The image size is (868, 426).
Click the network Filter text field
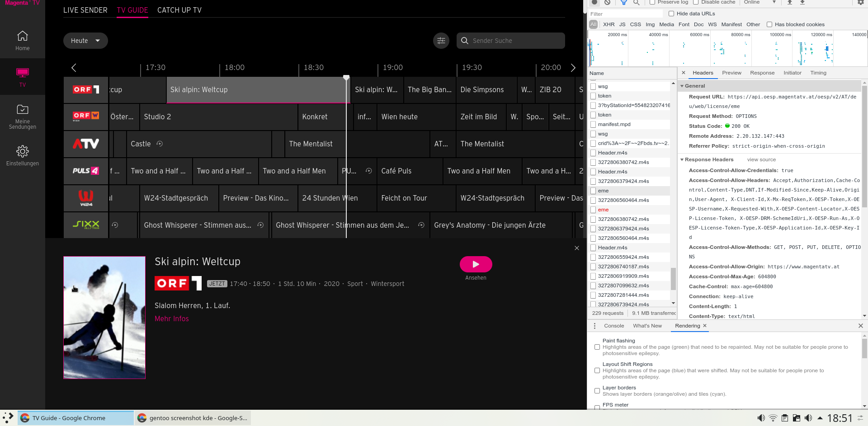[625, 14]
